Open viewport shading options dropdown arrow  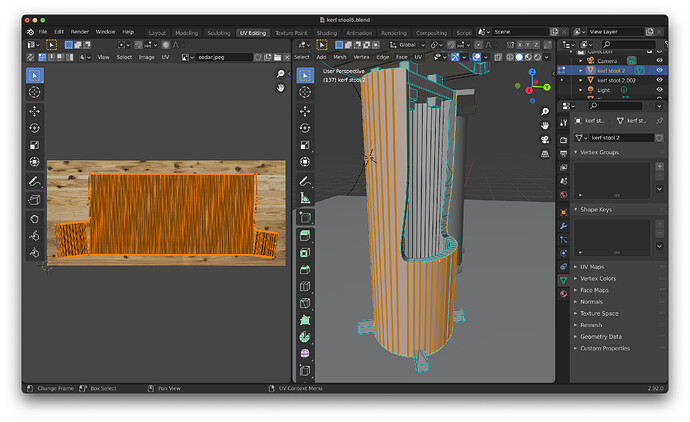pos(547,57)
